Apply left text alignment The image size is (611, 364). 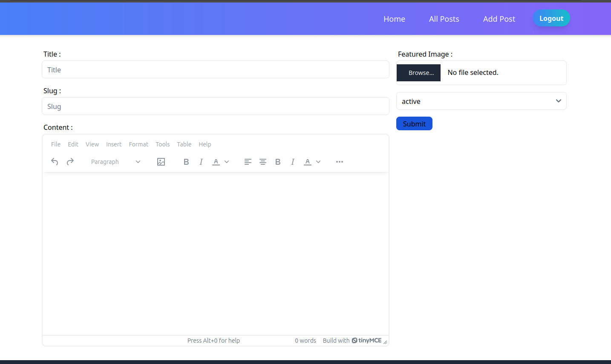tap(248, 162)
